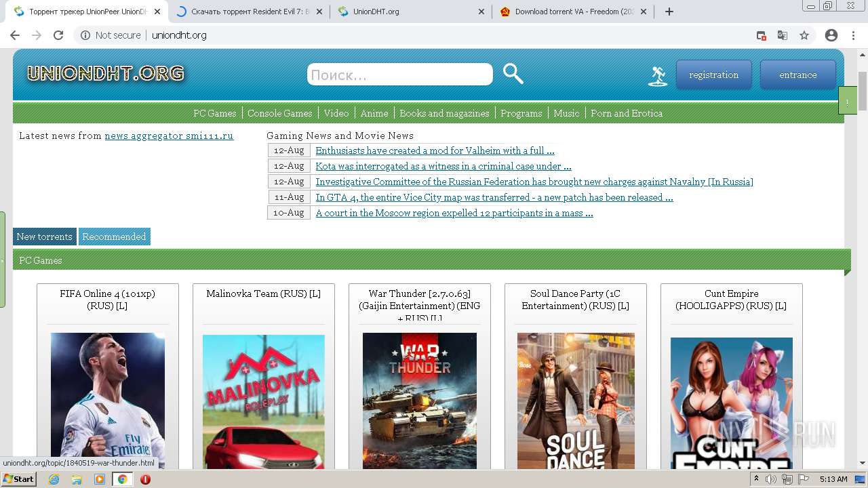Image resolution: width=868 pixels, height=488 pixels.
Task: Click the address bar URL uniondht.org
Action: 179,35
